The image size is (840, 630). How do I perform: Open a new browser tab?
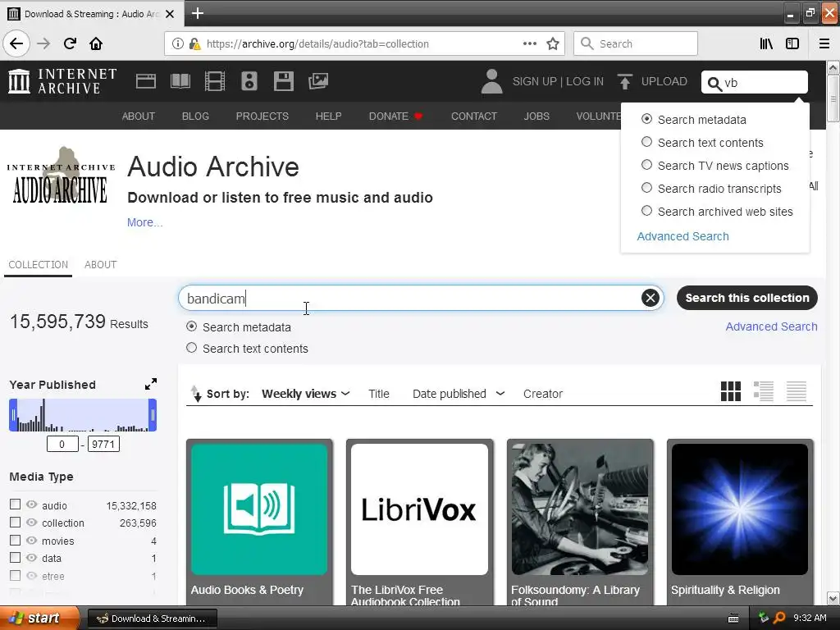point(198,13)
